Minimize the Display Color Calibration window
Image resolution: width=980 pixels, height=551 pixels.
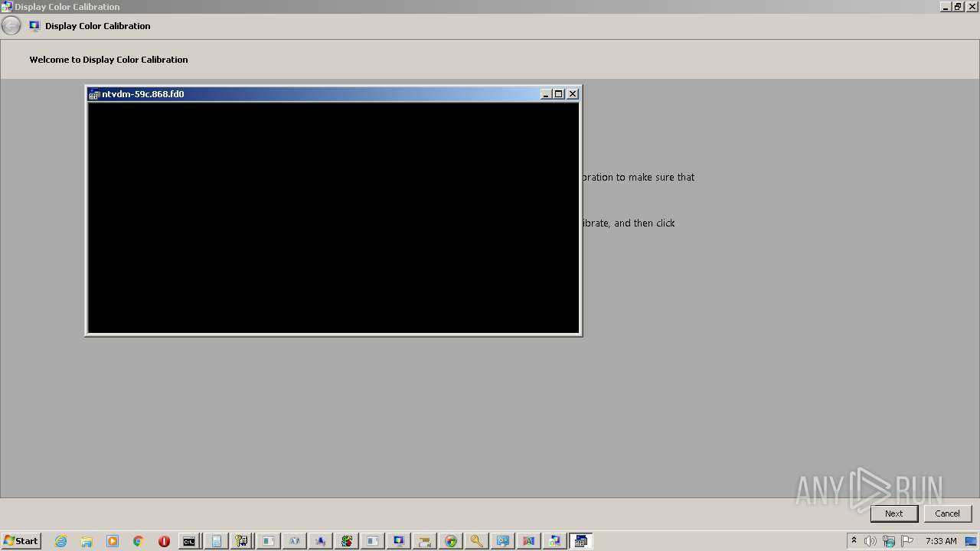click(x=946, y=6)
